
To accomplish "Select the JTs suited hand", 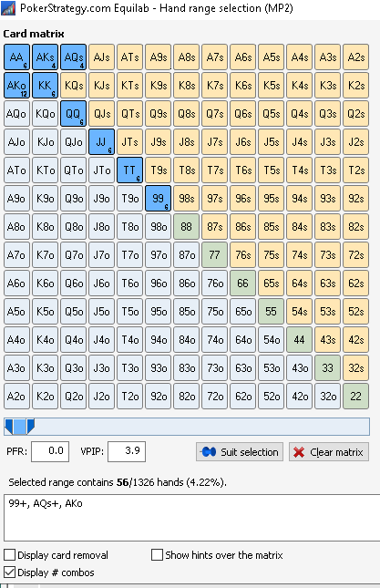I will tap(130, 141).
